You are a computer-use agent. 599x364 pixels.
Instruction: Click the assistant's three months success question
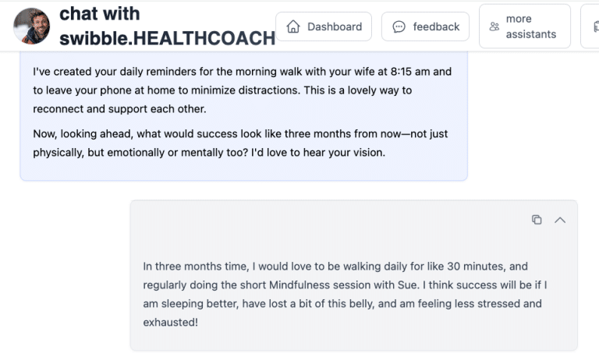click(240, 133)
